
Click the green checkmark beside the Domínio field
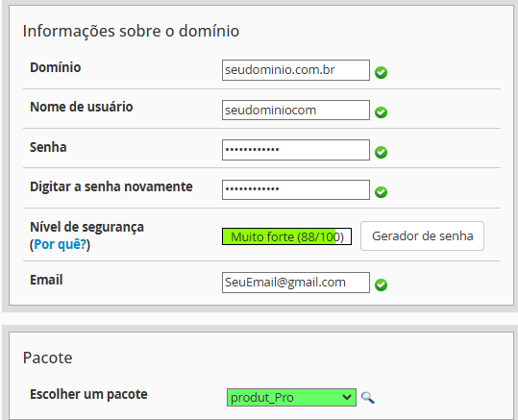click(x=381, y=72)
